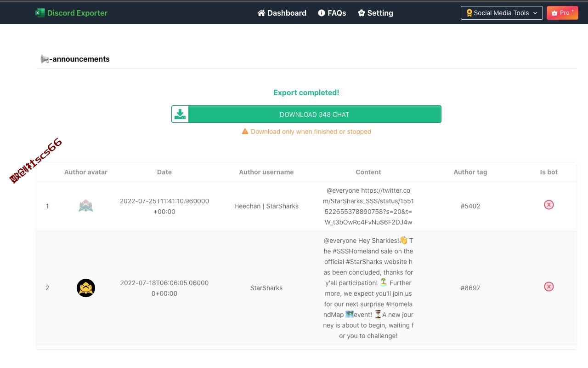This screenshot has width=588, height=368.
Task: Click the StarSharks username cell in row 2
Action: click(266, 288)
